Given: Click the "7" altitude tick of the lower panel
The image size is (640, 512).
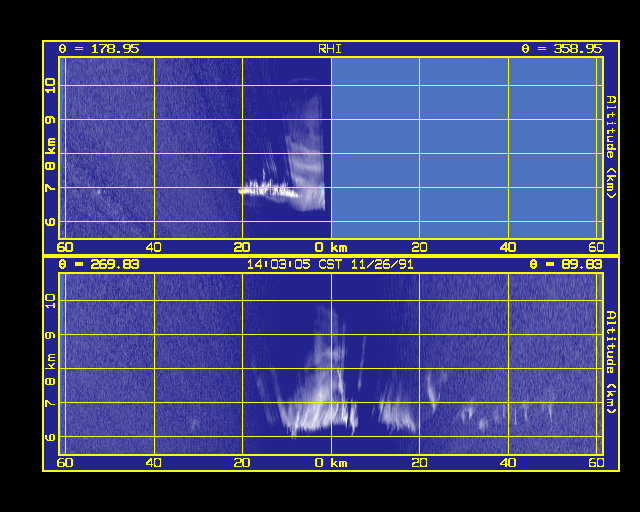Looking at the screenshot, I should click(x=50, y=403).
